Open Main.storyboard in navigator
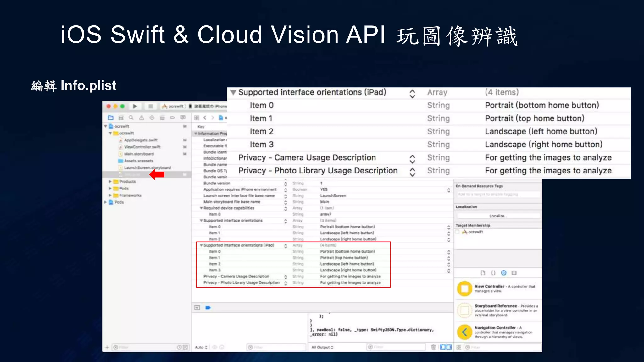 tap(139, 154)
